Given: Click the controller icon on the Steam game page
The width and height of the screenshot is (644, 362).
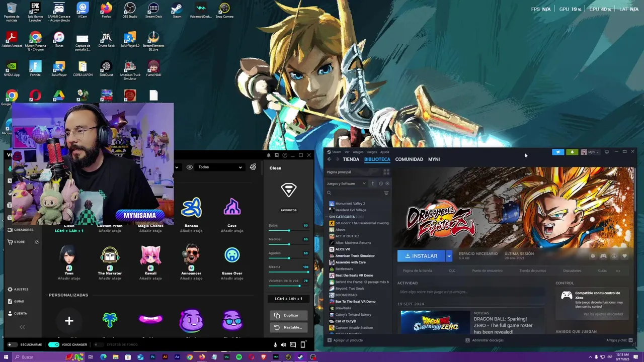Looking at the screenshot, I should (603, 256).
